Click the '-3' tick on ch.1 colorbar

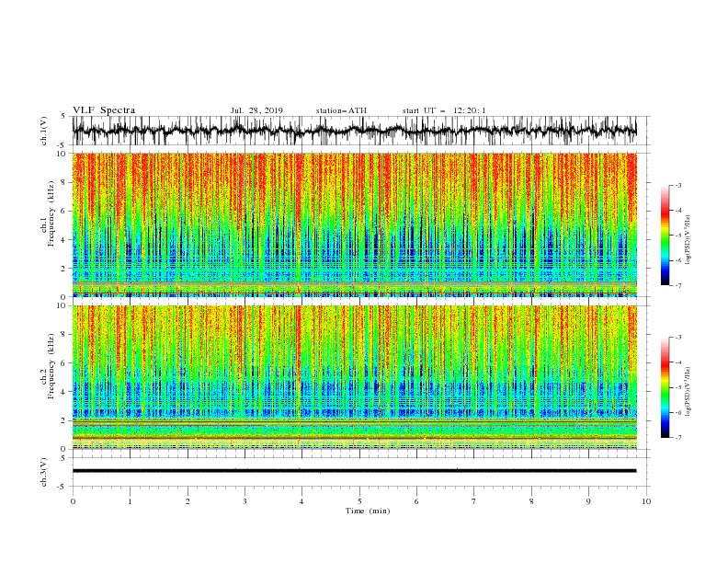[677, 185]
